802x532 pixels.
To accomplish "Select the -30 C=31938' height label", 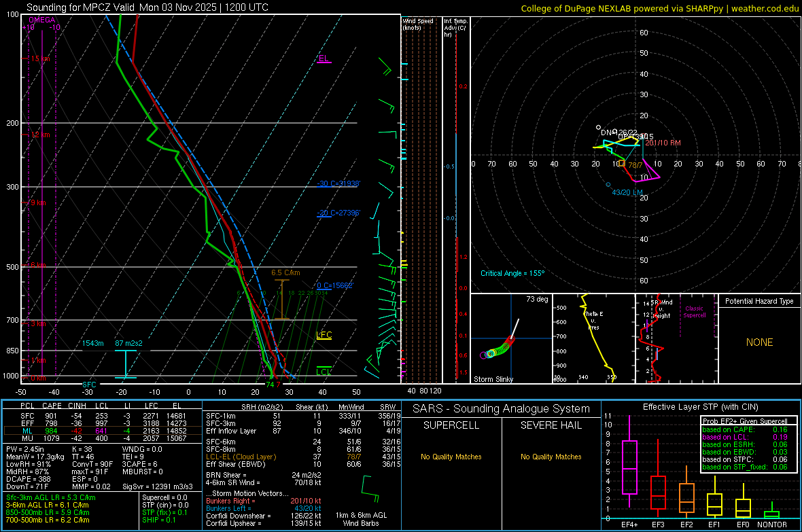I will click(x=338, y=183).
